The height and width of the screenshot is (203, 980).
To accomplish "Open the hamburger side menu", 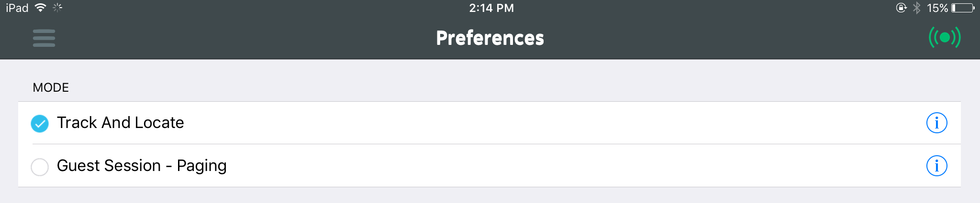I will tap(44, 38).
